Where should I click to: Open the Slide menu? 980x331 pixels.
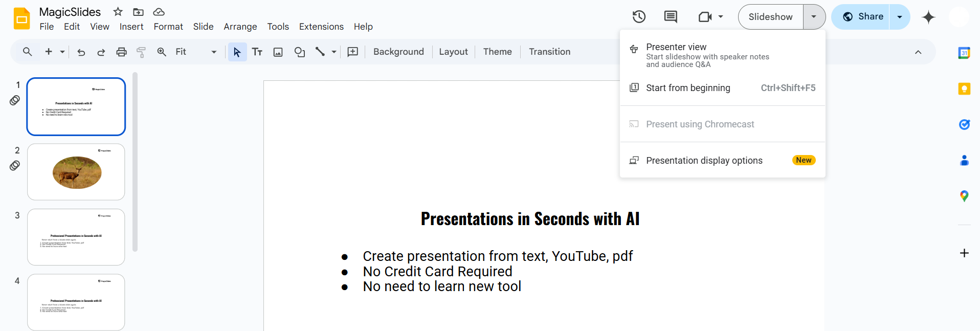[x=203, y=27]
